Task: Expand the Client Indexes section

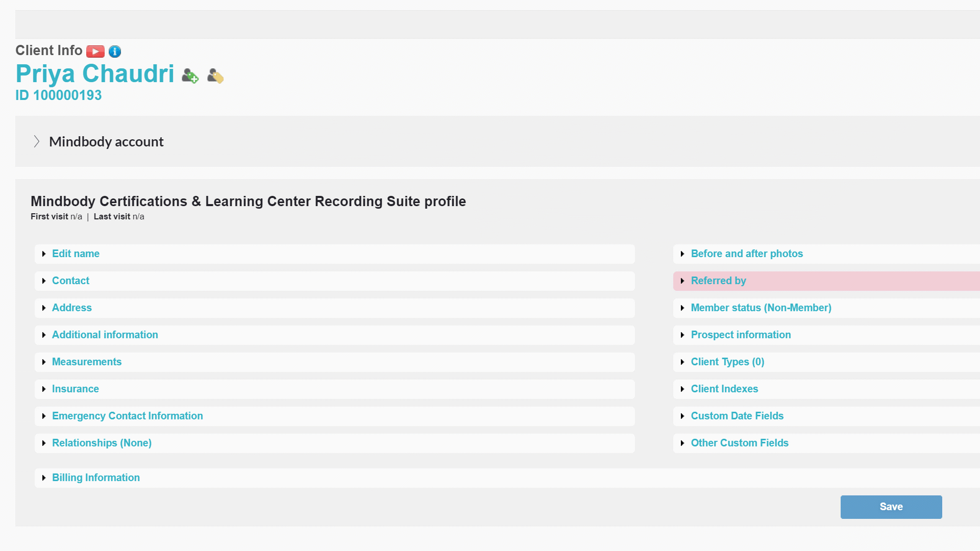Action: tap(827, 389)
